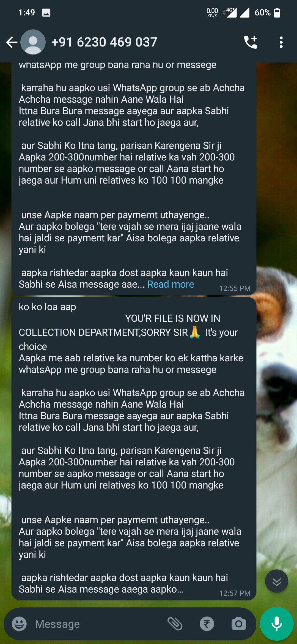Image resolution: width=297 pixels, height=644 pixels.
Task: Jump to latest messages with down chevrons
Action: (276, 581)
